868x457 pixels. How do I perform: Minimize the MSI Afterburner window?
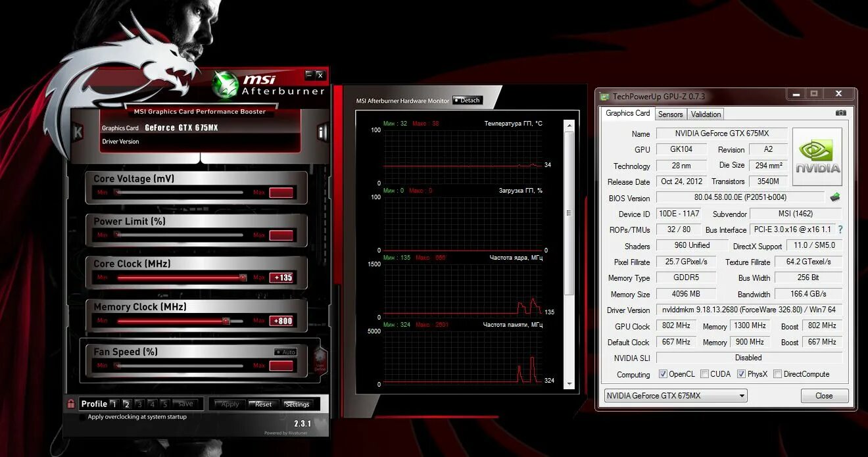click(x=310, y=75)
